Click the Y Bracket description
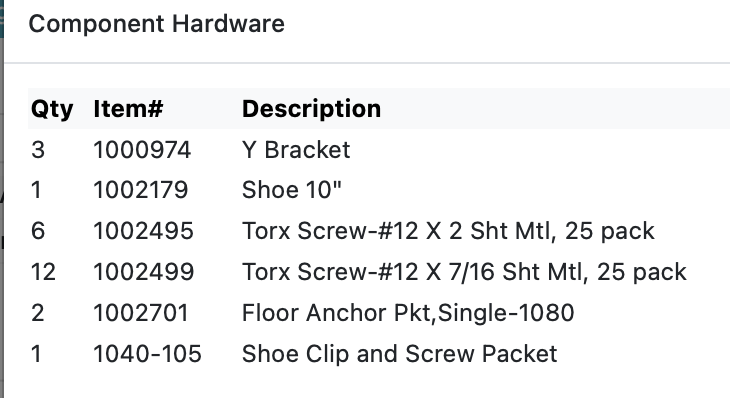Viewport: 730px width, 398px height. tap(296, 150)
